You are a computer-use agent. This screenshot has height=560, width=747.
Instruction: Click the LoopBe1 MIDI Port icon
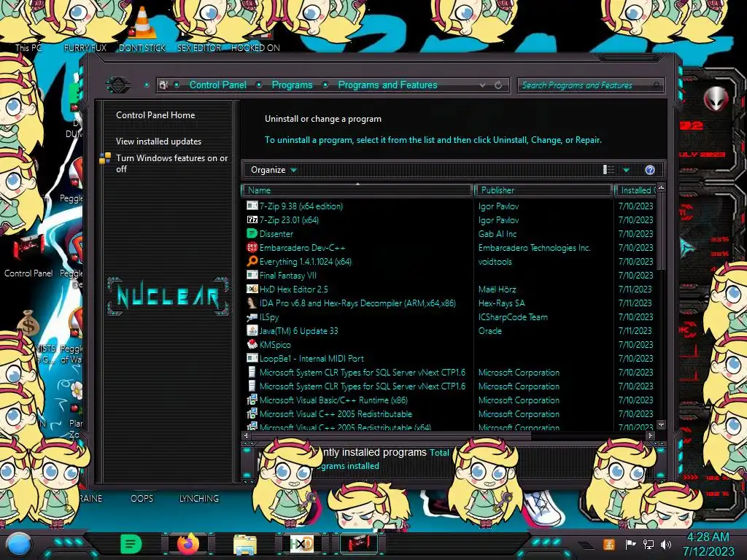click(252, 358)
